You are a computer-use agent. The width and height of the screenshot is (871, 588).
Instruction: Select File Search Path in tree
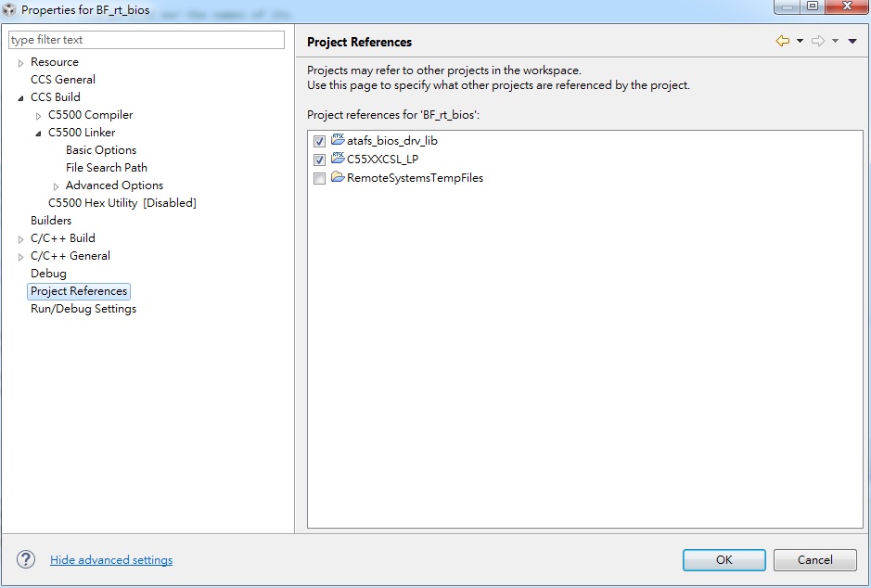(107, 168)
